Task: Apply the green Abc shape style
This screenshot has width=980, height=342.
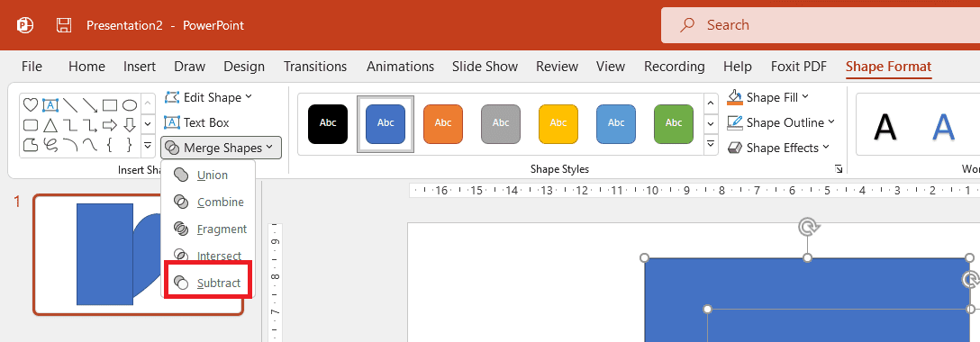Action: [674, 123]
